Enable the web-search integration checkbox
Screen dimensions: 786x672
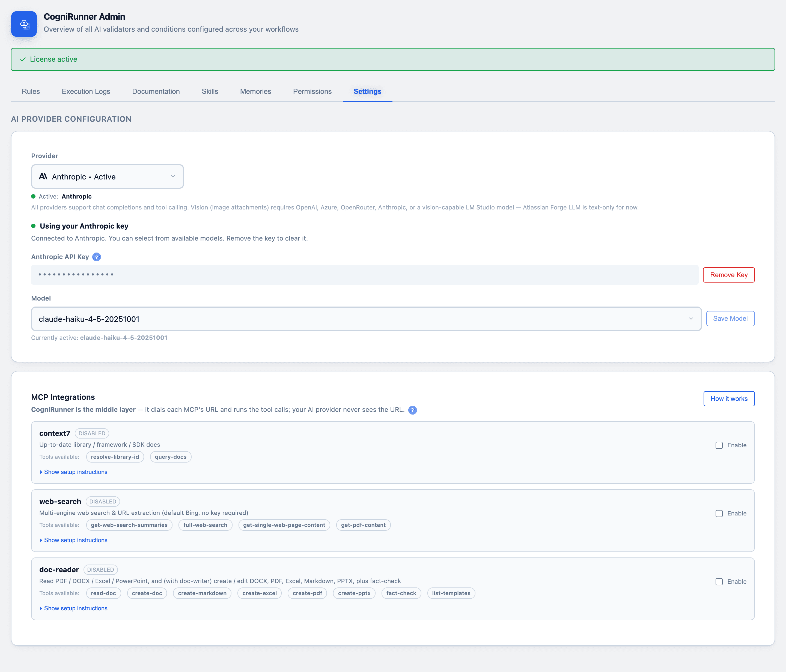(x=719, y=514)
